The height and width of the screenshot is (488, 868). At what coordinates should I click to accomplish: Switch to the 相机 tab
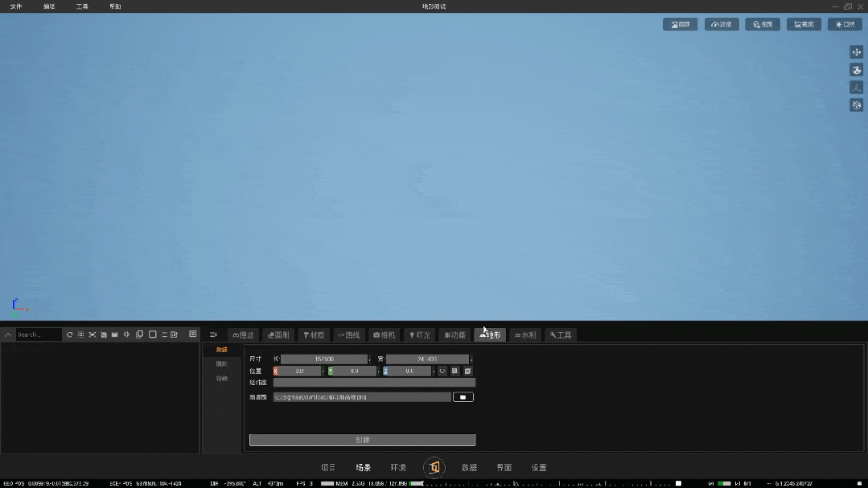pos(385,334)
